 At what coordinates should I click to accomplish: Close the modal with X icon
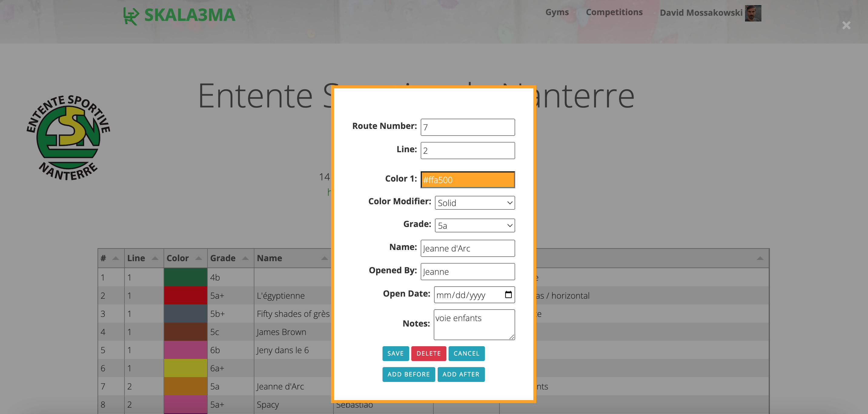coord(846,26)
